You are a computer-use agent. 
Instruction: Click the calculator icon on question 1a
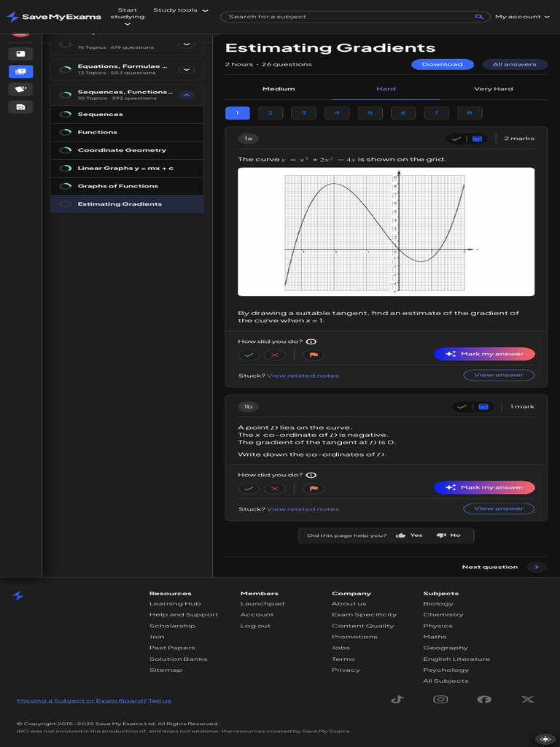point(477,139)
